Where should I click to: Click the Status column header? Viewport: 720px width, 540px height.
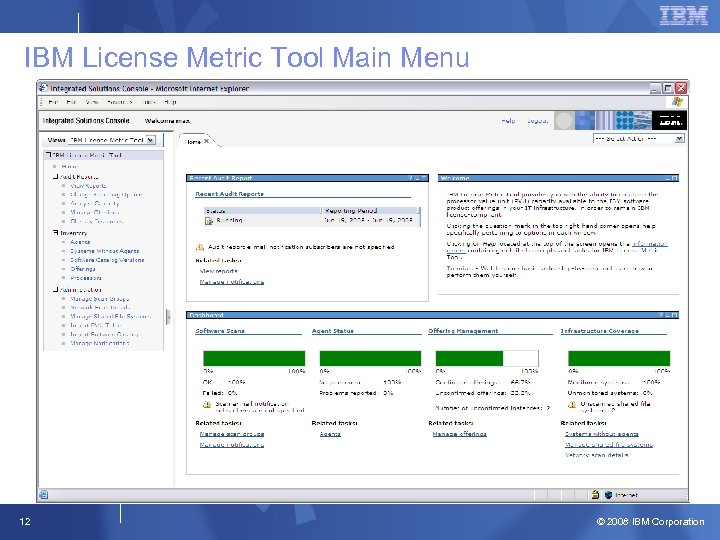(x=262, y=211)
